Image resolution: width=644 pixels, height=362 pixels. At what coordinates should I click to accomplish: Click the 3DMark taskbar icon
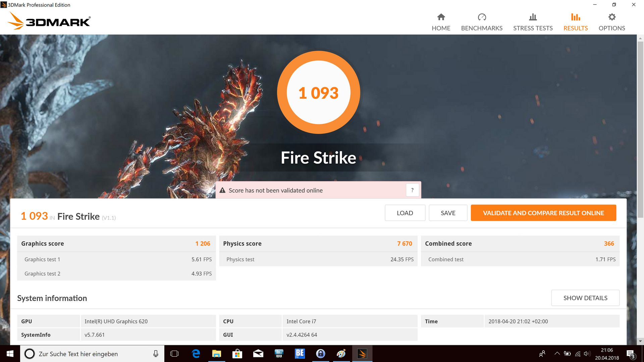pyautogui.click(x=362, y=354)
